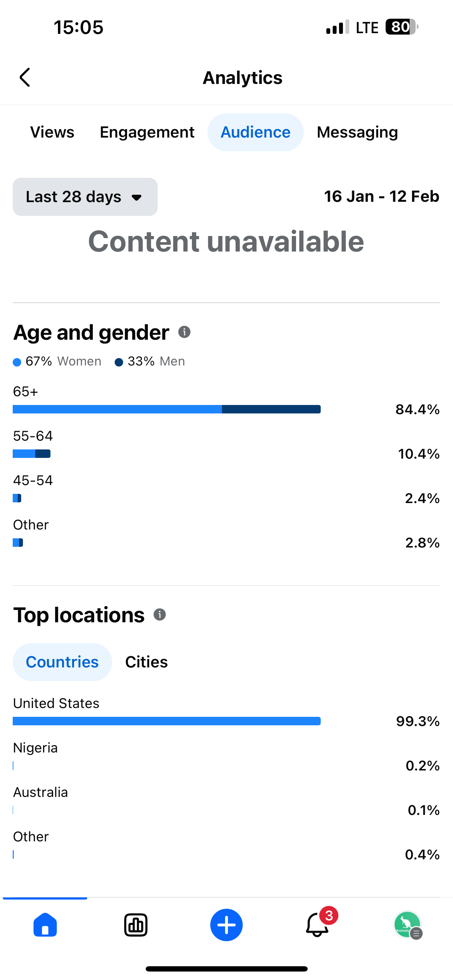Open the Home tab icon
Viewport: 453px width, 980px height.
tap(45, 925)
